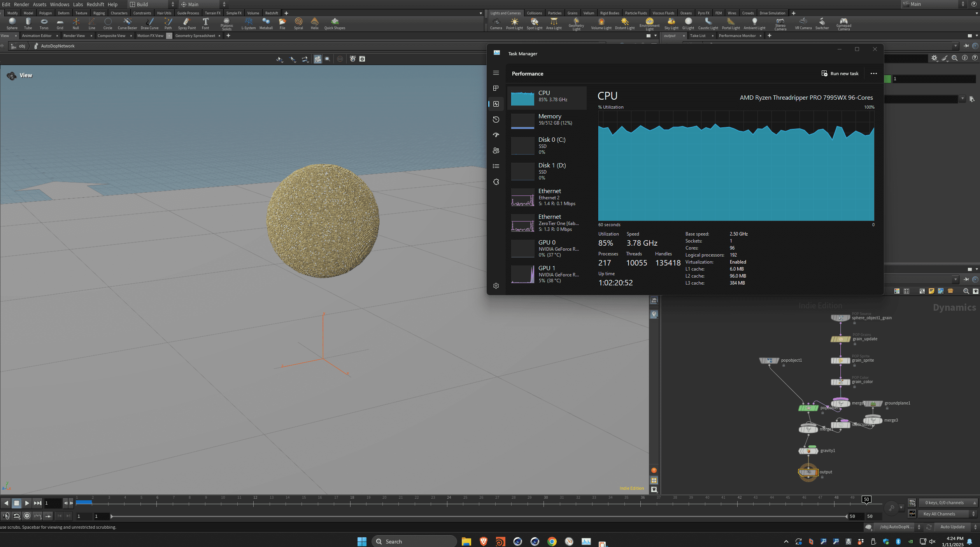Switch to the Geometry Spreadsheet tab
Viewport: 980px width, 547px height.
pos(196,35)
